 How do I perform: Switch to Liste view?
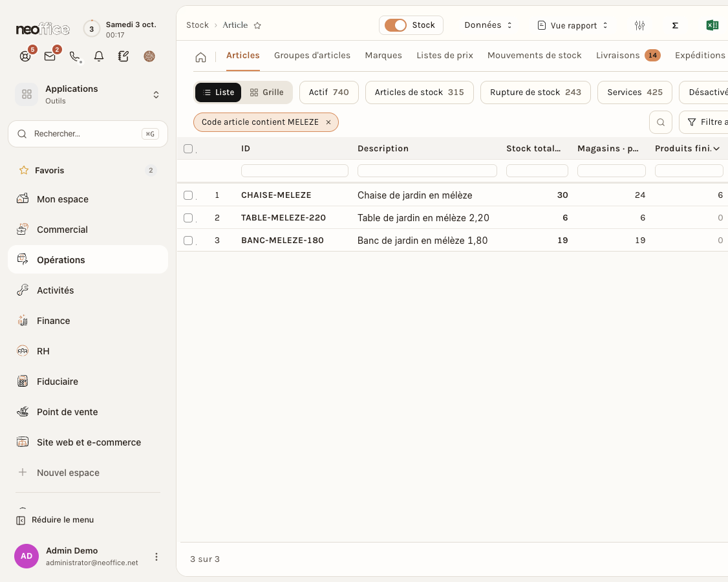click(219, 92)
